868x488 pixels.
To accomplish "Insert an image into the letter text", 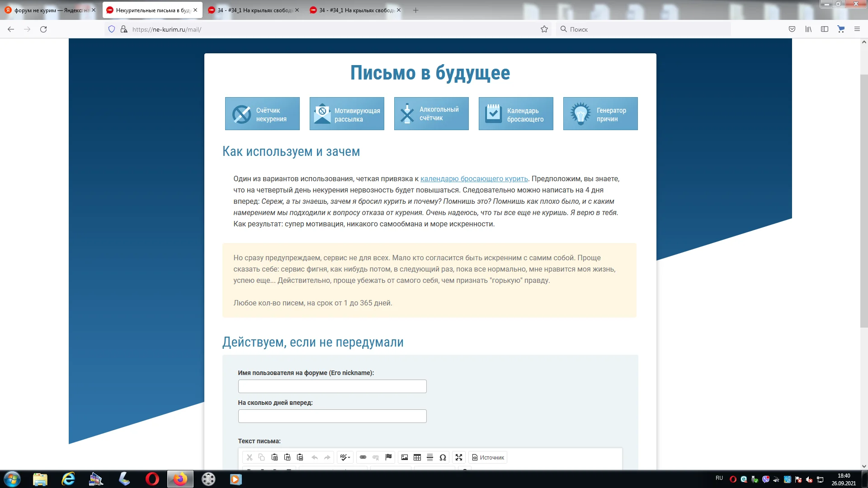I will [x=405, y=457].
